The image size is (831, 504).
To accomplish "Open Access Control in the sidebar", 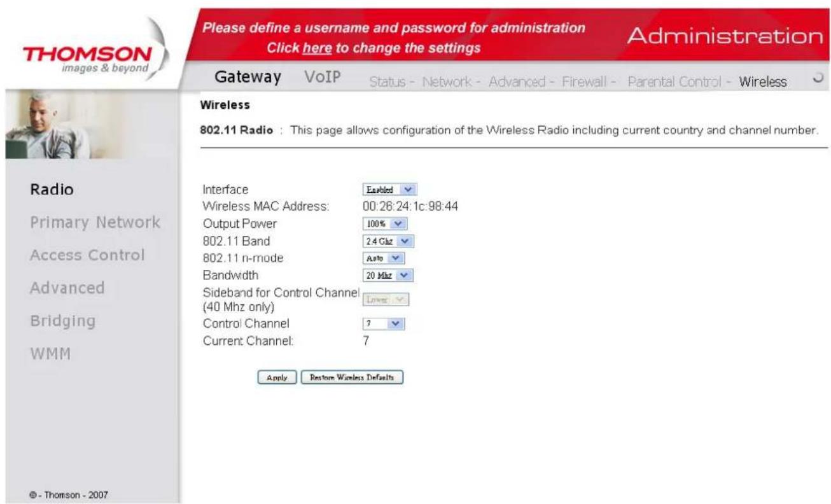I will tap(87, 255).
